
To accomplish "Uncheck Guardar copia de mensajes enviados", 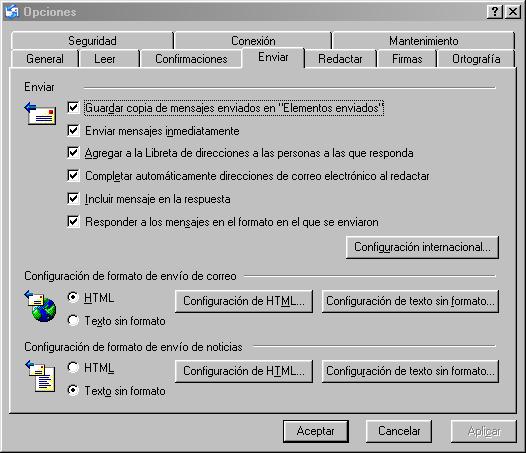I will (73, 108).
